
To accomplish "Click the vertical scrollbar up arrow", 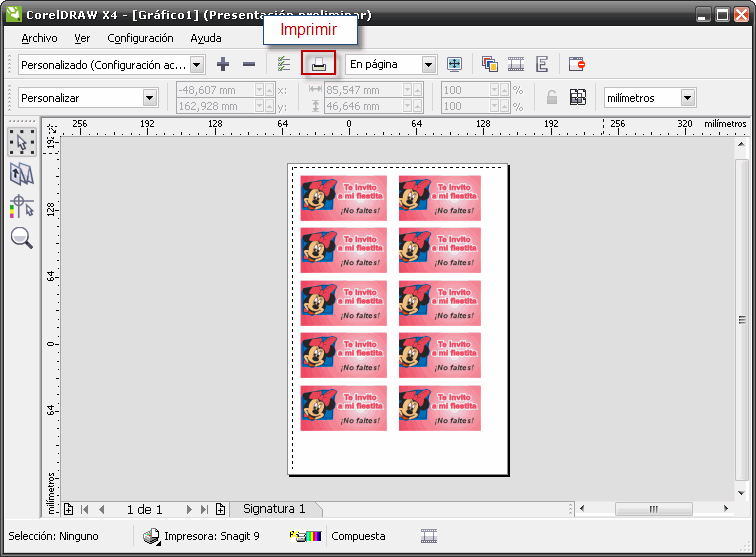I will point(741,144).
